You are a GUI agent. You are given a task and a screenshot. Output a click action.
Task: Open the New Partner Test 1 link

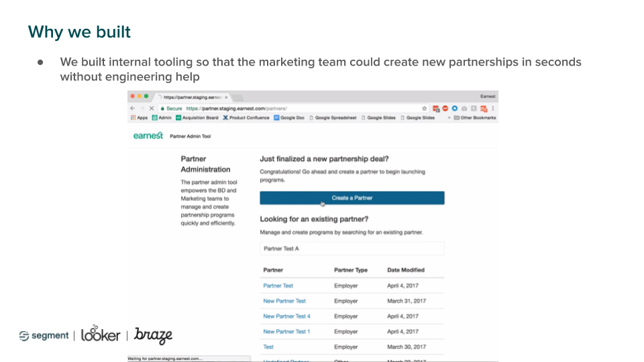click(286, 332)
